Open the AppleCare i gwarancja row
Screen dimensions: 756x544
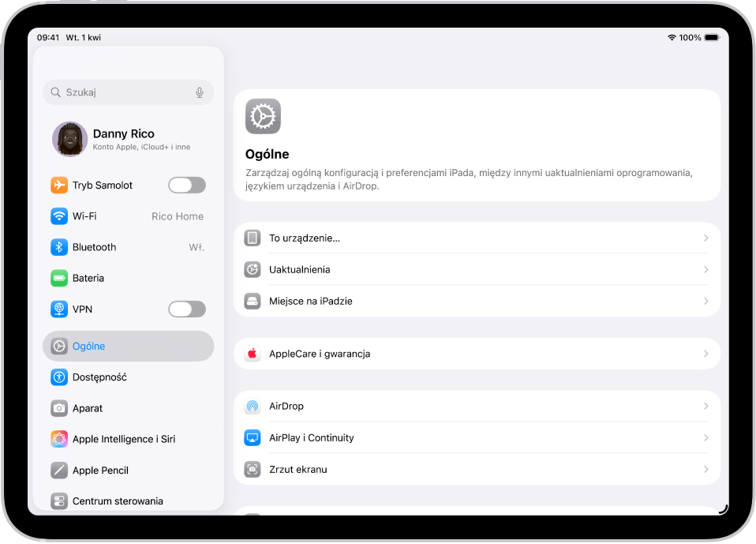click(477, 354)
